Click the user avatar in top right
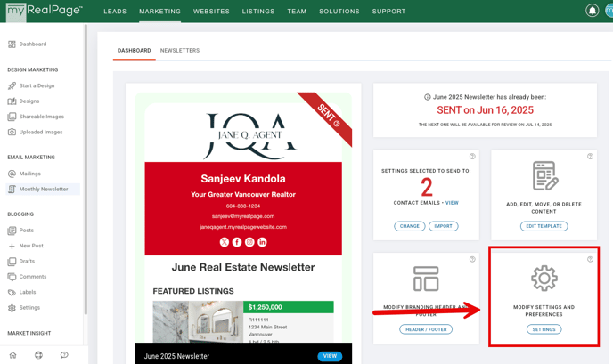The image size is (613, 364). [x=609, y=11]
